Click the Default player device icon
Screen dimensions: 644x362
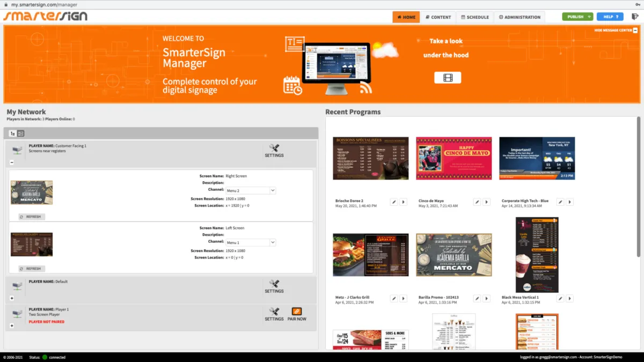point(18,285)
